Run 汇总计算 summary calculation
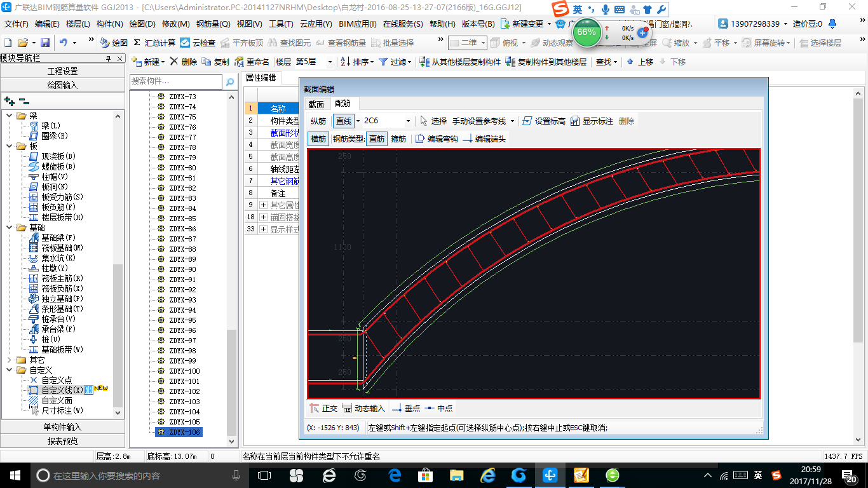Image resolution: width=868 pixels, height=488 pixels. pyautogui.click(x=154, y=43)
